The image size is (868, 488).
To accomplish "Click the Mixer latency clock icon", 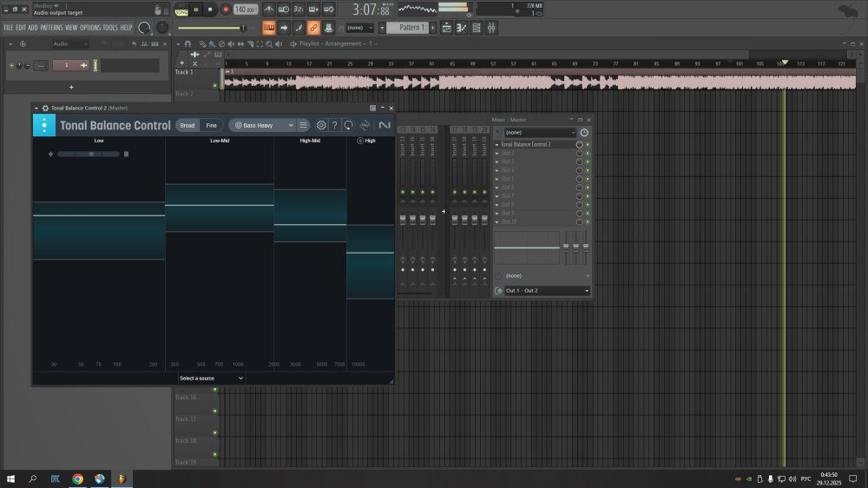I will 584,133.
